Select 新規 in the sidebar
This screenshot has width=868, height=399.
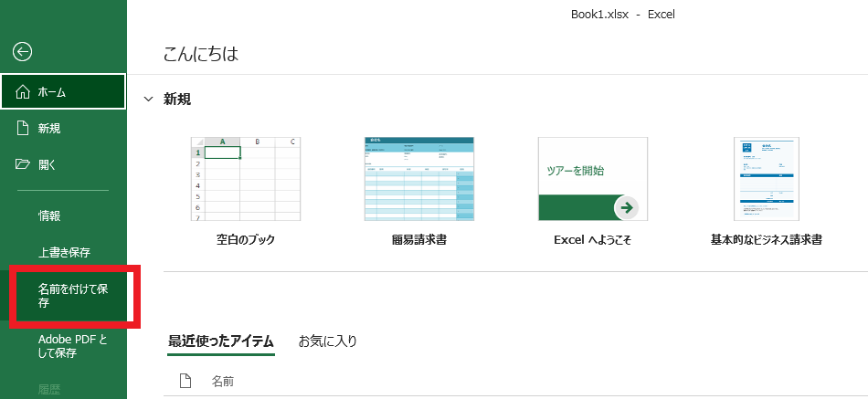pos(63,129)
